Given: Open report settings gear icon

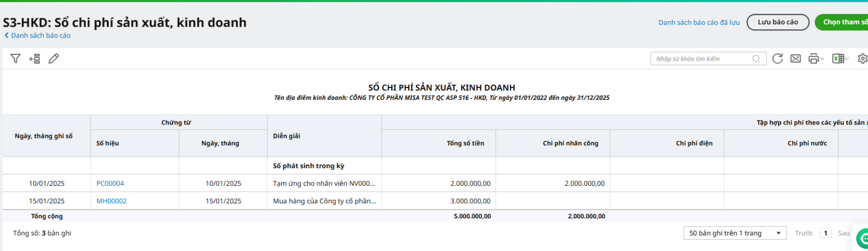Looking at the screenshot, I should point(862,59).
